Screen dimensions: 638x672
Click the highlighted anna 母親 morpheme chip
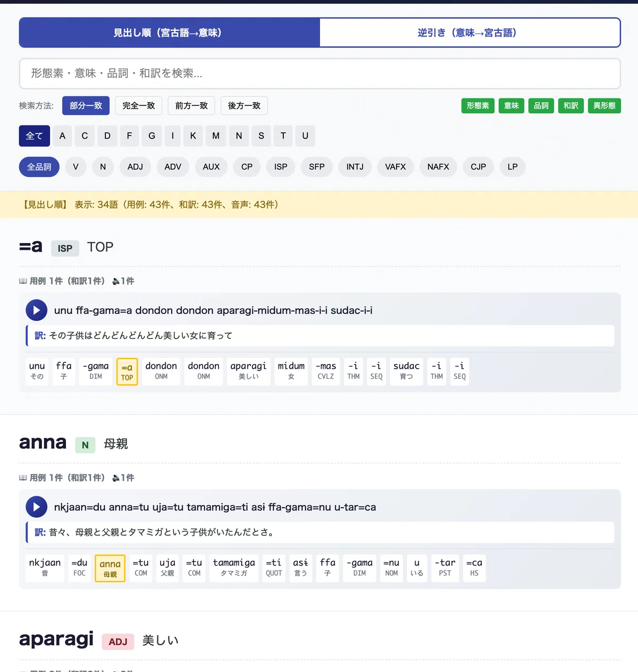pos(110,568)
